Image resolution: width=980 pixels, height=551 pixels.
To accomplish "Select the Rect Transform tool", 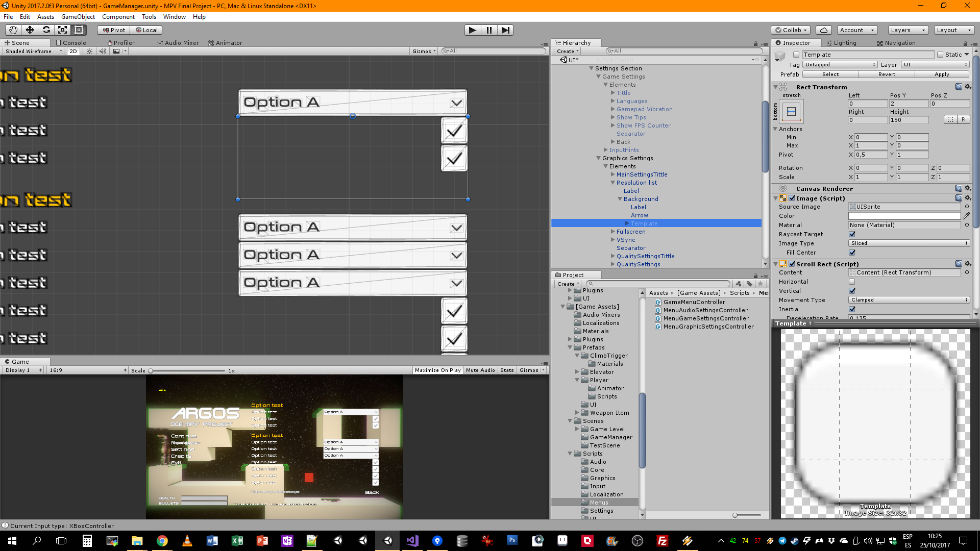I will pos(79,30).
